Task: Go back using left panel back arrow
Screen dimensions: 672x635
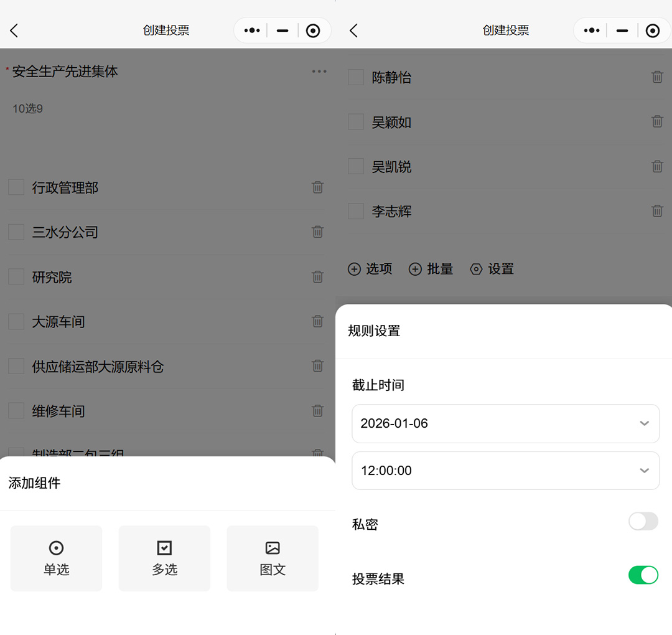Action: pyautogui.click(x=14, y=31)
